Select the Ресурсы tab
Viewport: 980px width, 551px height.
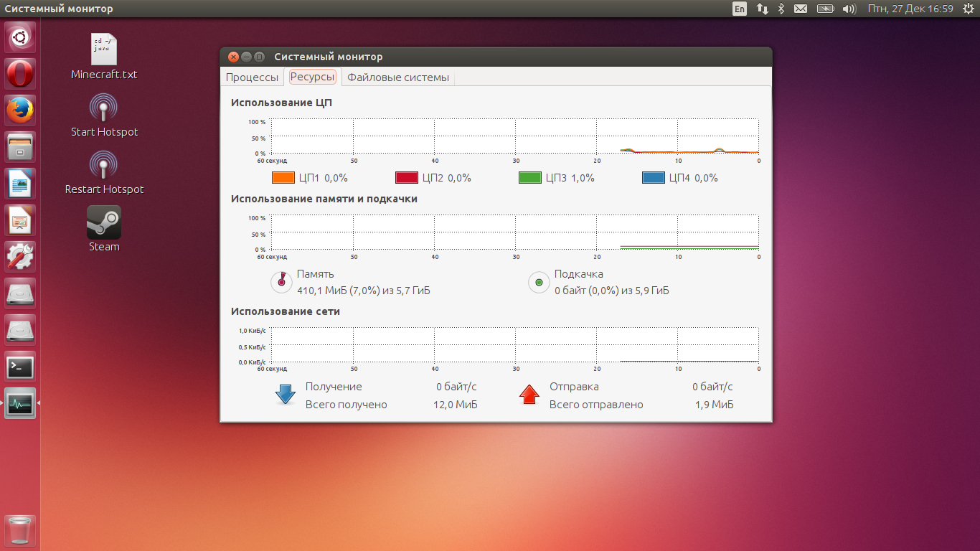click(x=312, y=77)
